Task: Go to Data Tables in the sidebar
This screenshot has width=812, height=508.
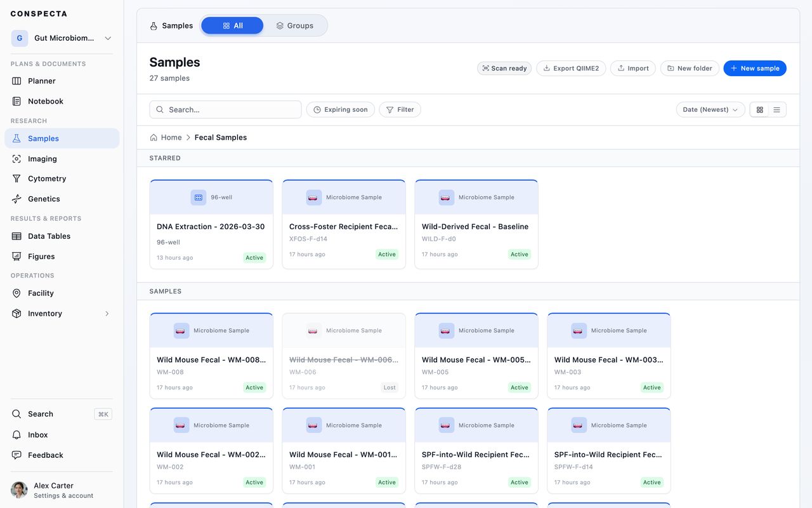Action: [62, 236]
